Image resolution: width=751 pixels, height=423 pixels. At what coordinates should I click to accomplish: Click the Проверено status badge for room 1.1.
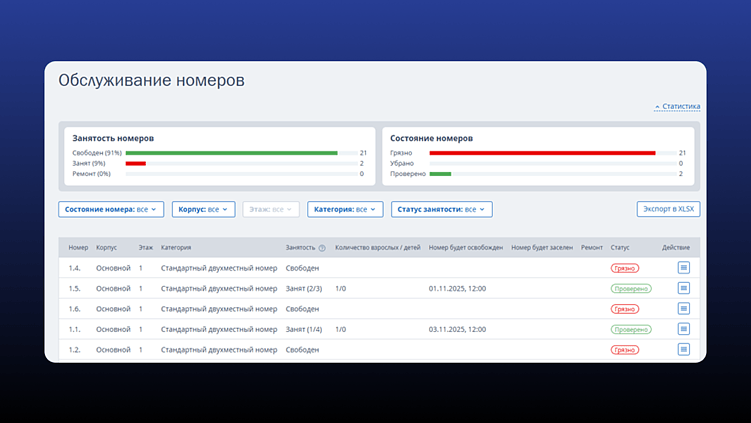coord(631,330)
